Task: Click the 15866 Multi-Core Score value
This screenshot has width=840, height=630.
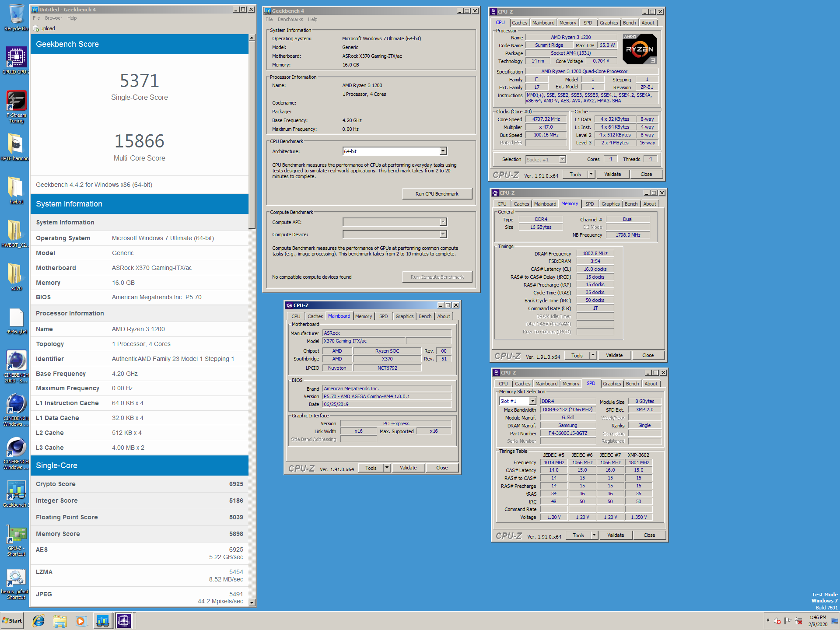Action: (140, 141)
